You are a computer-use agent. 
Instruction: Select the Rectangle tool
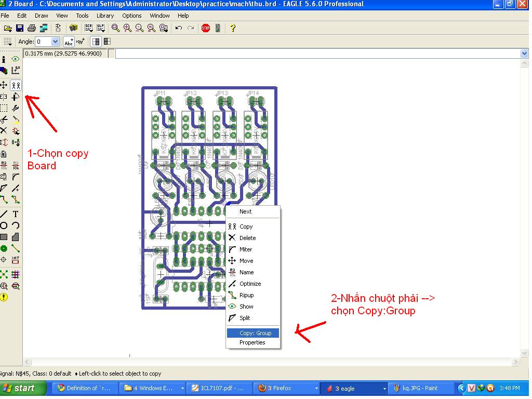click(x=4, y=237)
